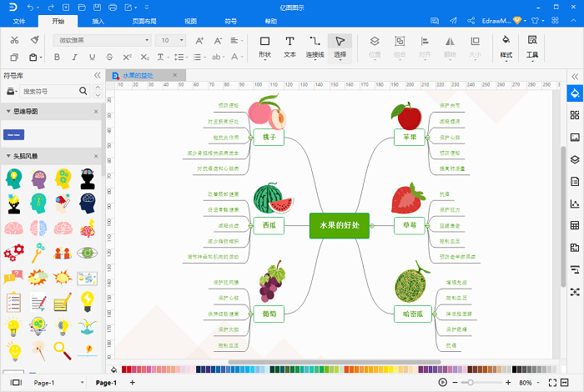Toggle italic text formatting
Image resolution: width=584 pixels, height=392 pixels.
[75, 58]
